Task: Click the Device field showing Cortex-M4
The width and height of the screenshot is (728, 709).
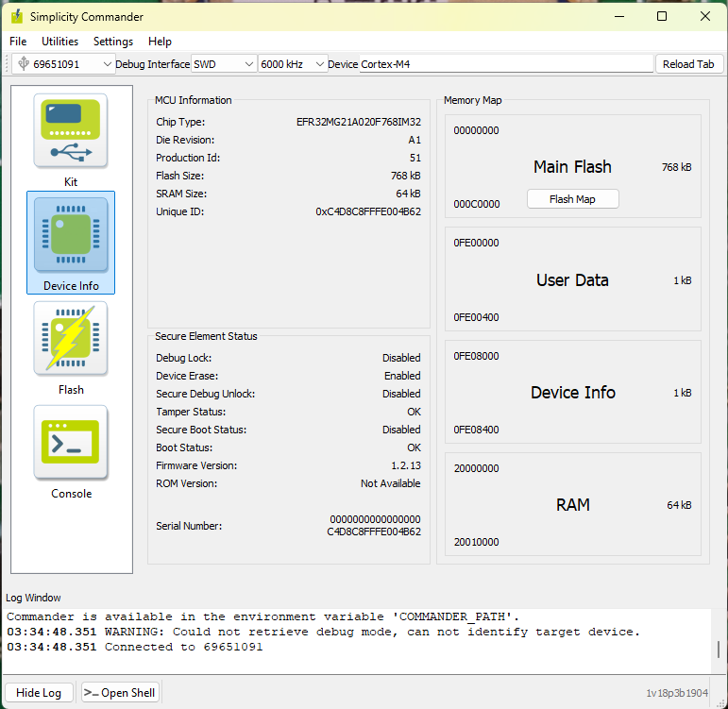Action: pos(506,64)
